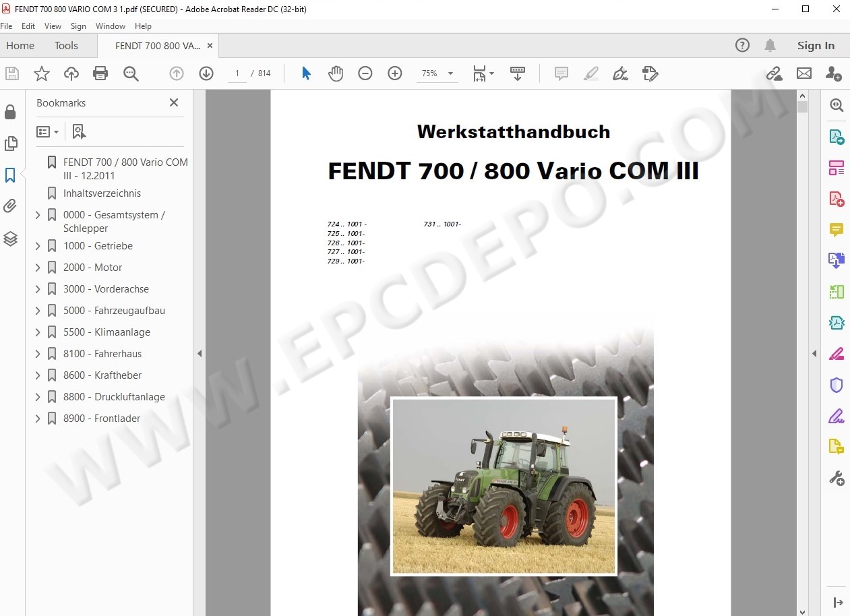Print the document with the printer icon
The image size is (850, 616).
click(100, 73)
